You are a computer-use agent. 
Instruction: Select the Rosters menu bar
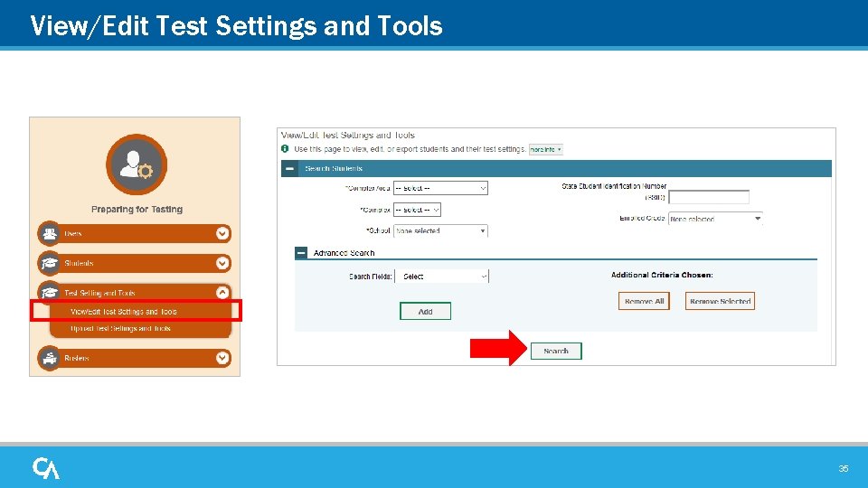[x=135, y=358]
